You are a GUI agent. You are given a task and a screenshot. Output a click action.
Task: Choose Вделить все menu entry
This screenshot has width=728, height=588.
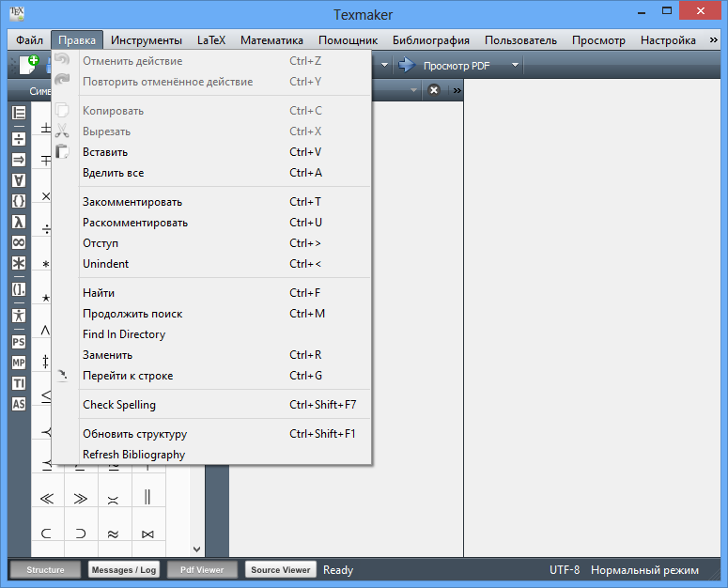pos(211,173)
